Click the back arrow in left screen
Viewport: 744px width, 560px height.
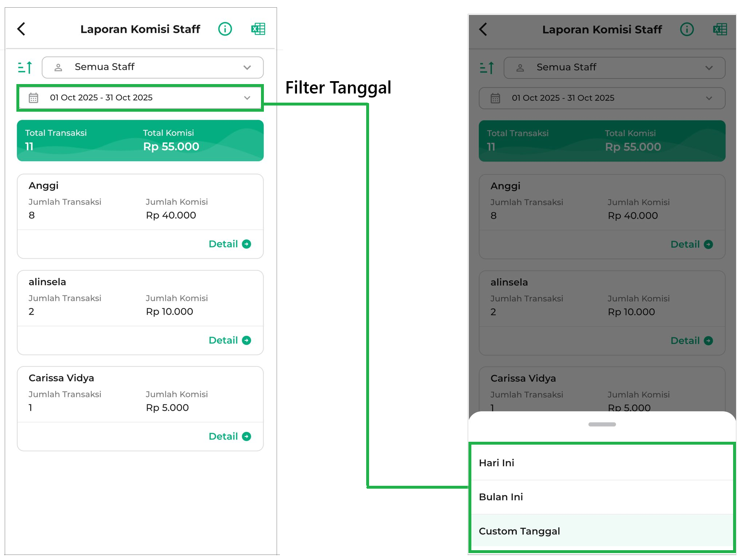pos(21,29)
